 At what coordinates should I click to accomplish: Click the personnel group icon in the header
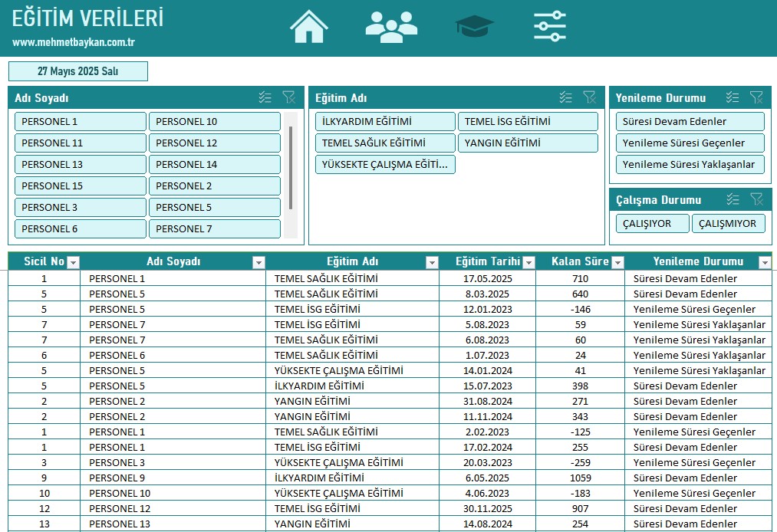pos(391,25)
